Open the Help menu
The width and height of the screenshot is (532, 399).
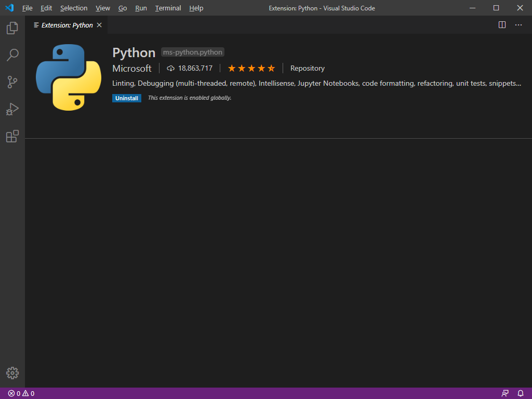pyautogui.click(x=196, y=8)
